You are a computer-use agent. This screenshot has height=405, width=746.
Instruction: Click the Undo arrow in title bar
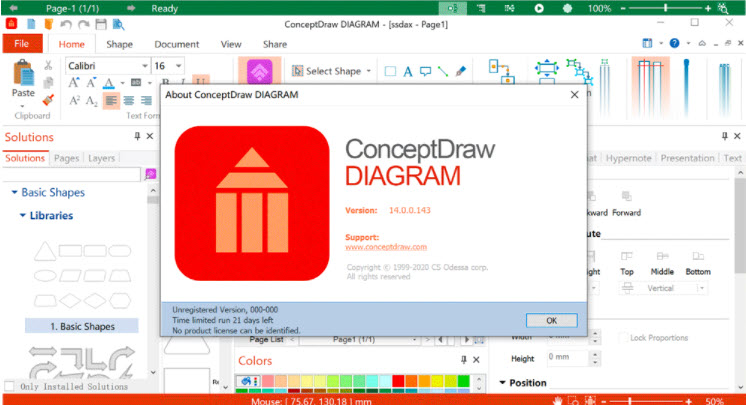[x=66, y=24]
